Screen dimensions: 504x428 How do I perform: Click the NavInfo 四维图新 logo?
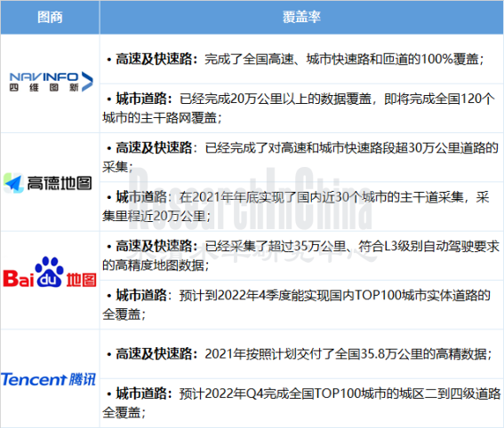tap(52, 82)
